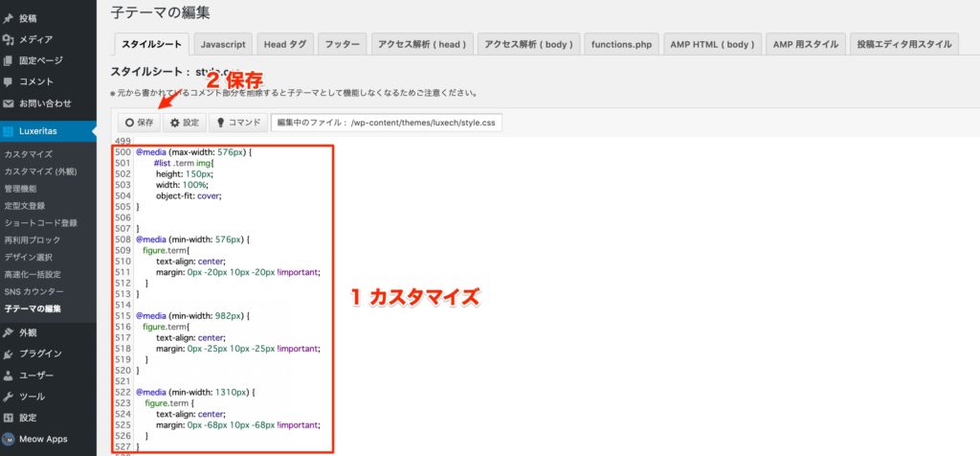Switch to the functions.php tab
The width and height of the screenshot is (980, 456).
tap(621, 44)
